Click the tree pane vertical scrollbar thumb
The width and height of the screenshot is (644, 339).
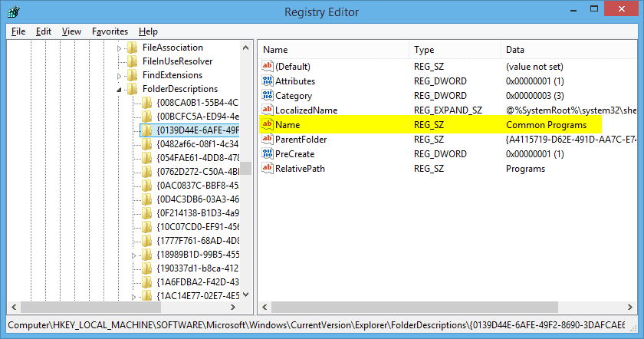point(245,168)
